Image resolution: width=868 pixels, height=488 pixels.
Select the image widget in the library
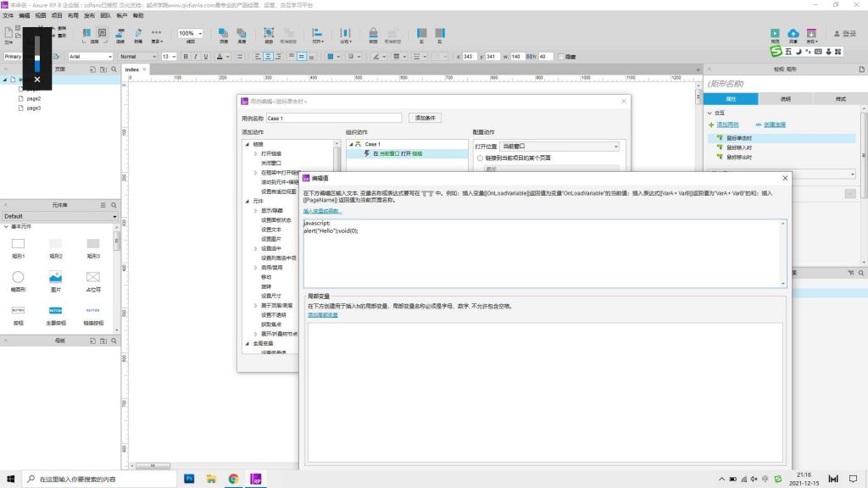pos(55,277)
